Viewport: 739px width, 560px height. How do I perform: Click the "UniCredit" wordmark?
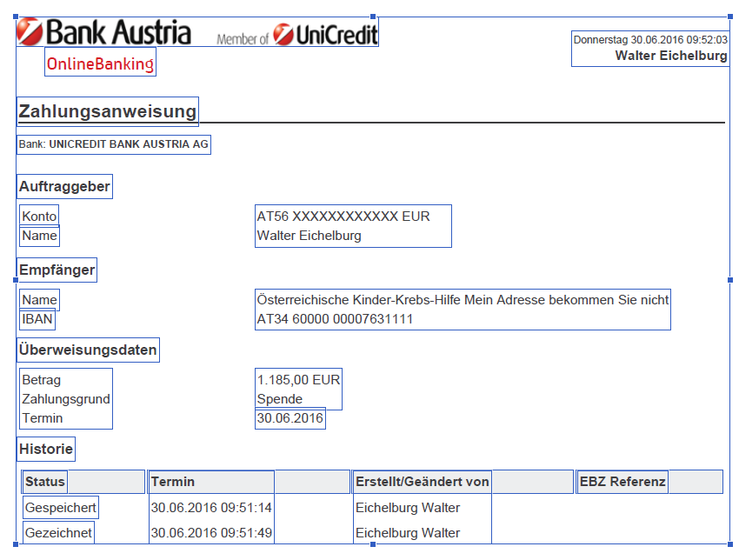pos(337,35)
